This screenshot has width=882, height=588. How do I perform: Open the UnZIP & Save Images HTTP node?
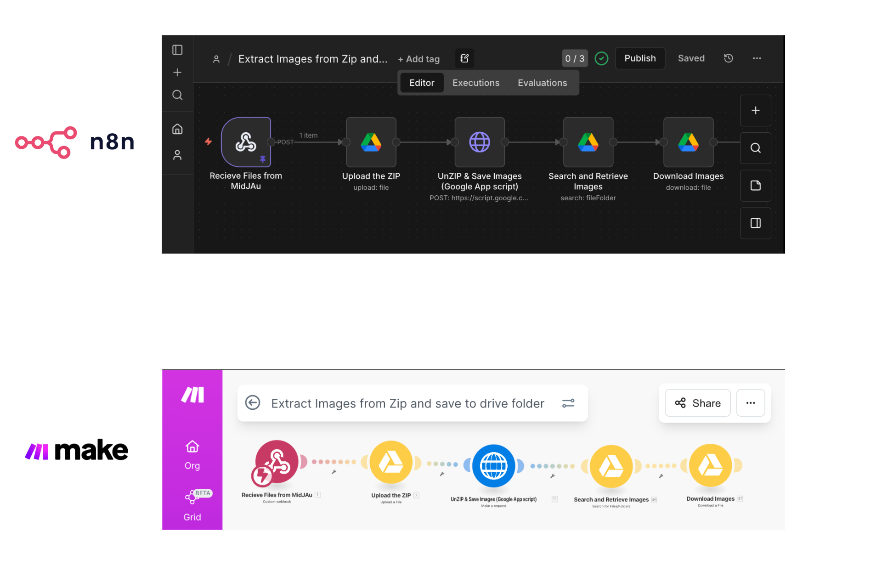point(479,142)
